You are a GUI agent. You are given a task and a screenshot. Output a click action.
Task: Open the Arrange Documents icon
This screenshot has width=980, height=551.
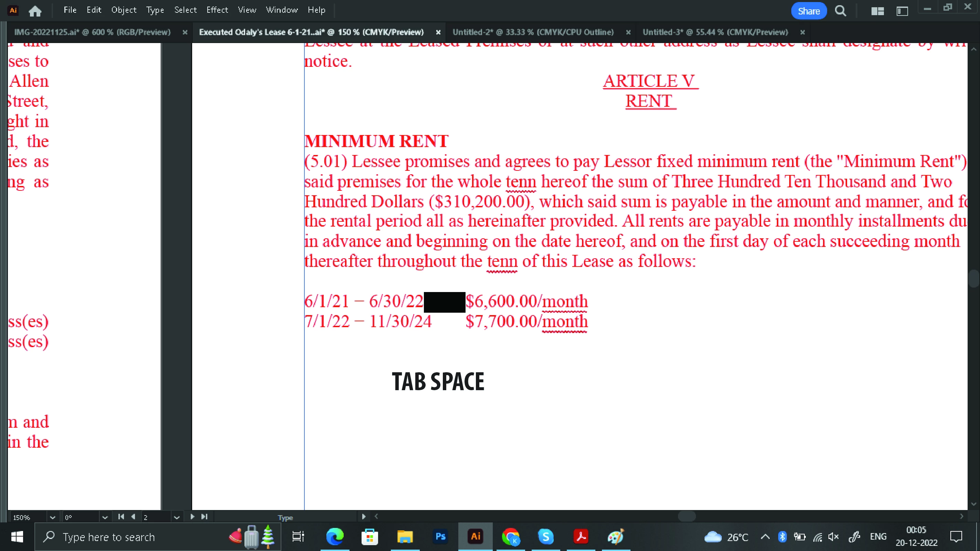[x=877, y=11]
